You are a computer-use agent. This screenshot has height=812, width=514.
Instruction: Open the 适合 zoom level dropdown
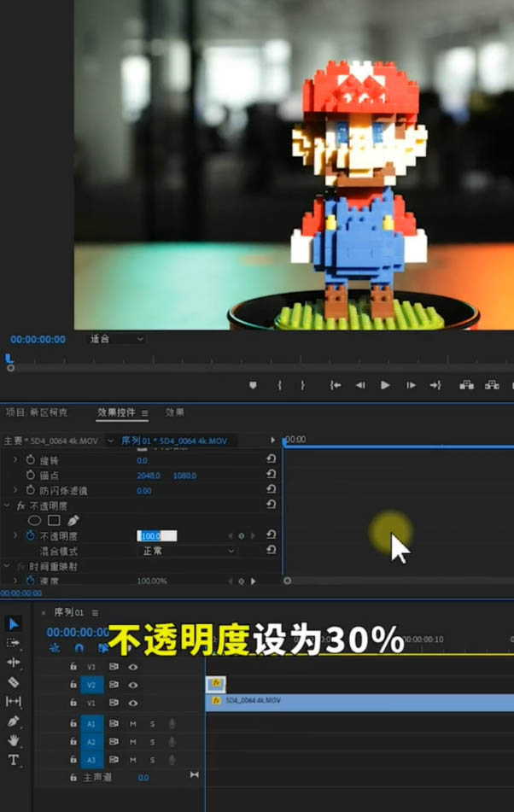coord(117,339)
